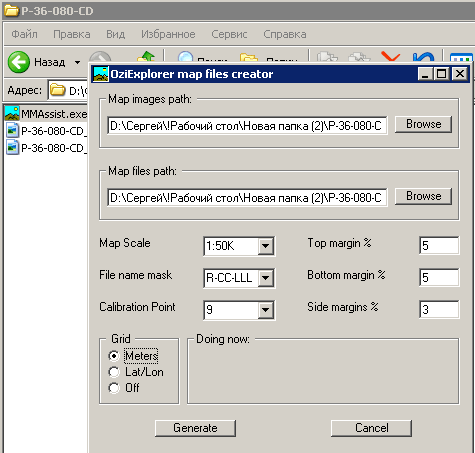Click the delete red X toolbar icon
475x453 pixels.
coord(390,57)
